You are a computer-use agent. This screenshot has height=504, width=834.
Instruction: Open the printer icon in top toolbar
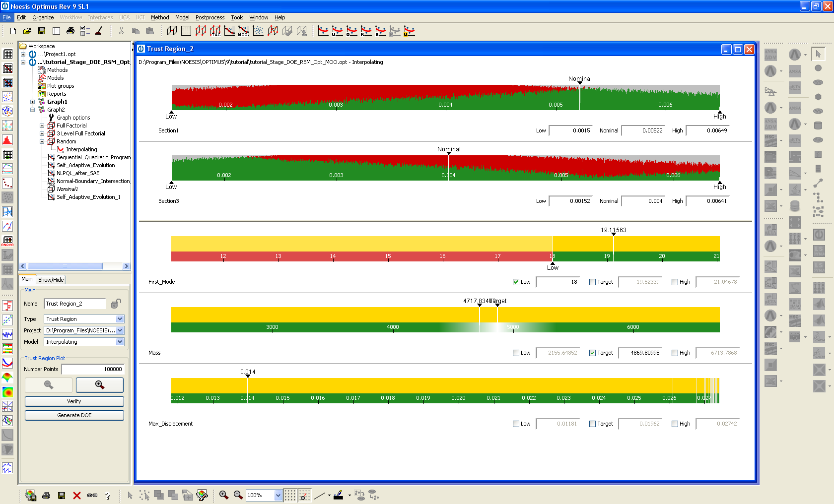tap(70, 31)
